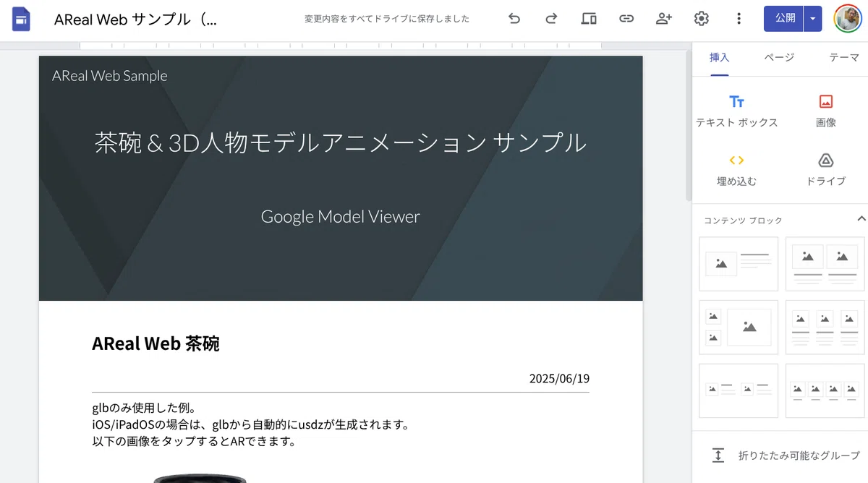This screenshot has height=483, width=868.
Task: Click the date text 2025/06/19
Action: pos(559,378)
